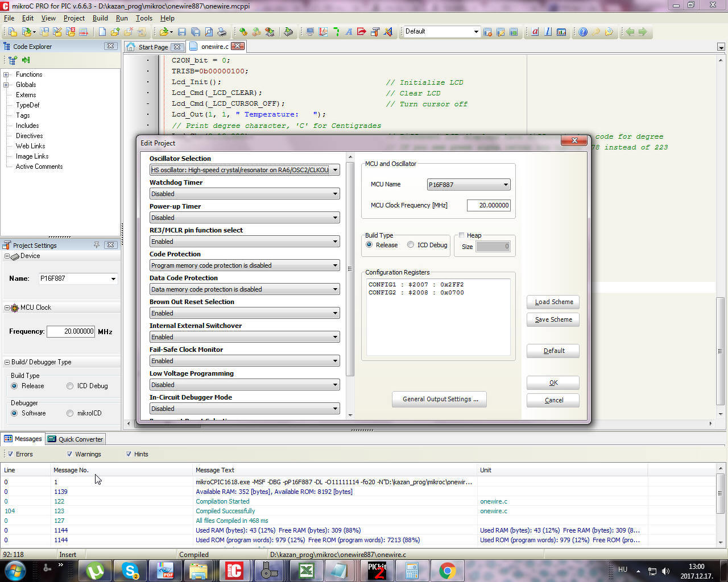This screenshot has width=728, height=582.
Task: Open Microsoft Excel from the taskbar
Action: 307,570
